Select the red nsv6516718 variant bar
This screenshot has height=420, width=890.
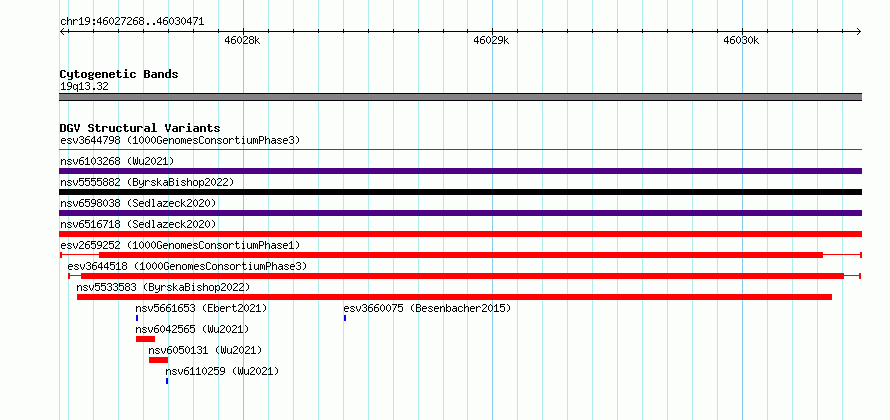point(460,234)
